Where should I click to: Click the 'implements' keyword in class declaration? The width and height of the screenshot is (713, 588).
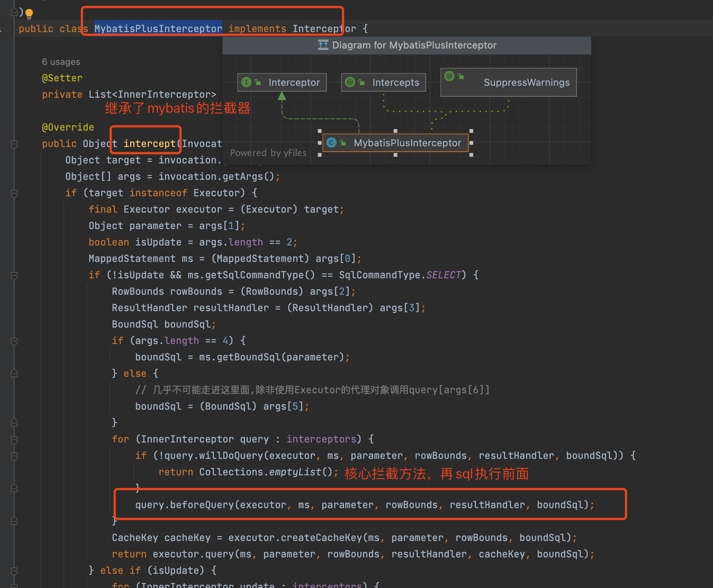click(x=257, y=29)
